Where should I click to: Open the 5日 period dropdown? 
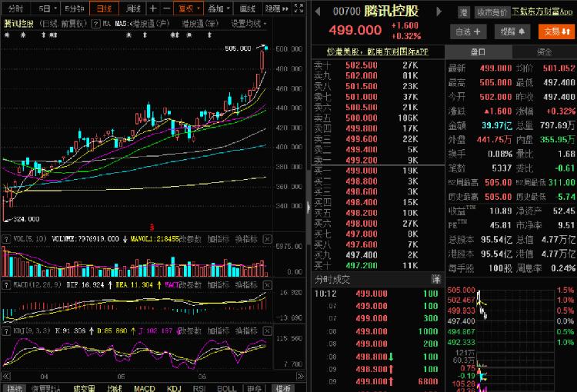48,8
